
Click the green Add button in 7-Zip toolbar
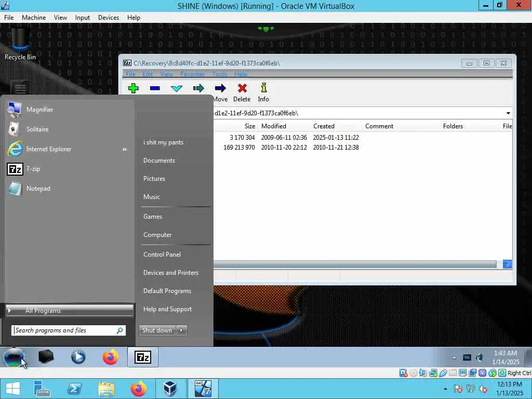[134, 88]
